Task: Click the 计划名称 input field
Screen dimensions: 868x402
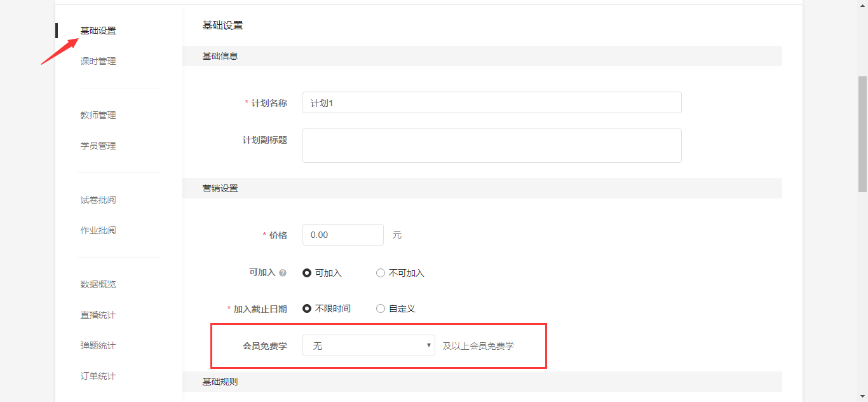Action: click(x=492, y=102)
